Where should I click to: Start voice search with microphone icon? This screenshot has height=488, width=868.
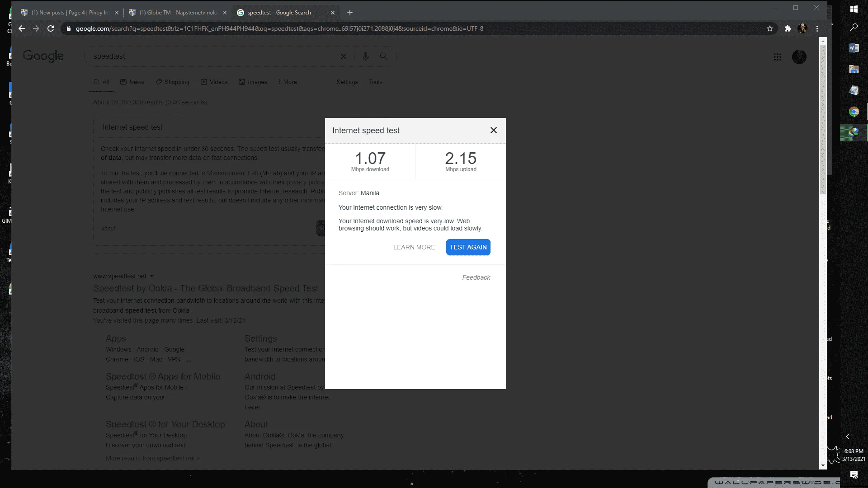(365, 56)
